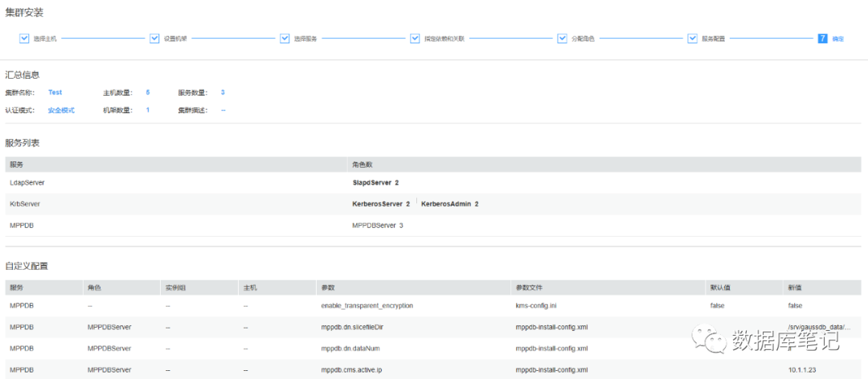Click the checkmark icon beside 分配角色

pos(563,39)
